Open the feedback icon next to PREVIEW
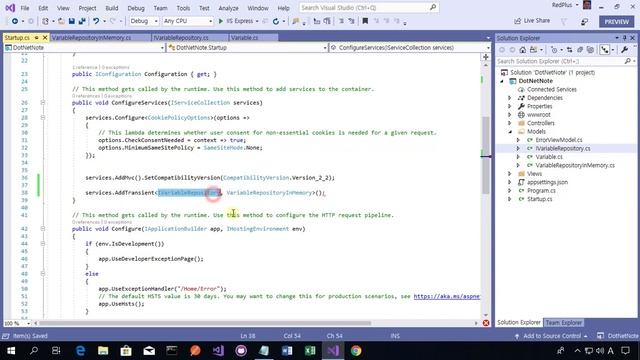 (584, 22)
